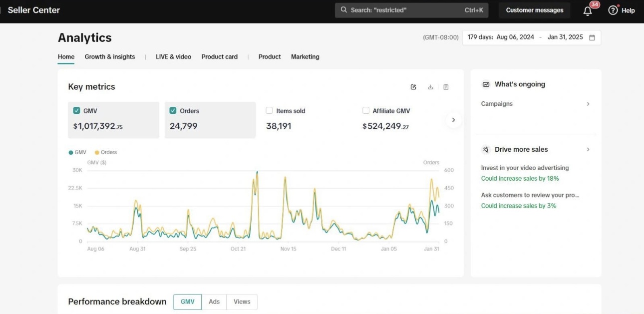644x314 pixels.
Task: Open Help via question mark icon
Action: pyautogui.click(x=613, y=10)
